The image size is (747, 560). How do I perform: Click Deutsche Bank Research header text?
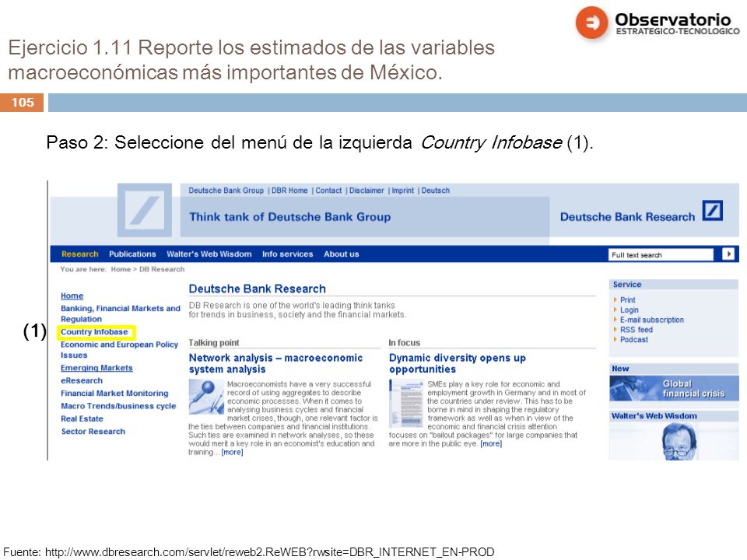627,217
